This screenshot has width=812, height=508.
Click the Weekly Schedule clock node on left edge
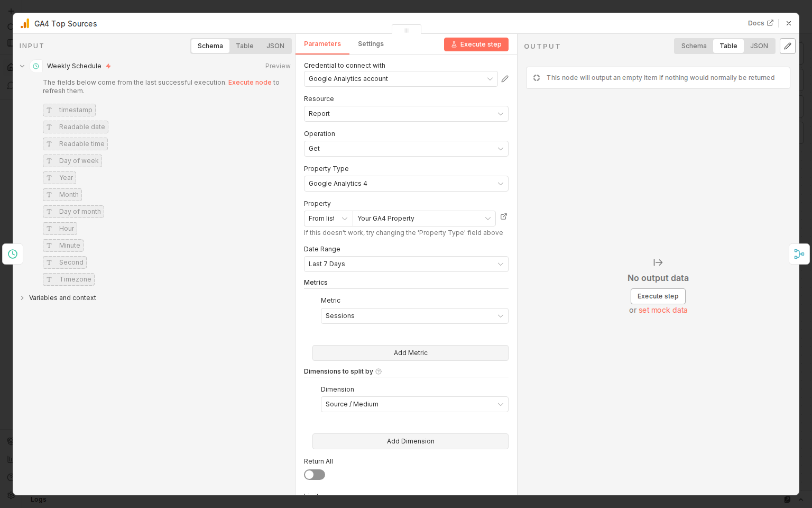tap(13, 254)
